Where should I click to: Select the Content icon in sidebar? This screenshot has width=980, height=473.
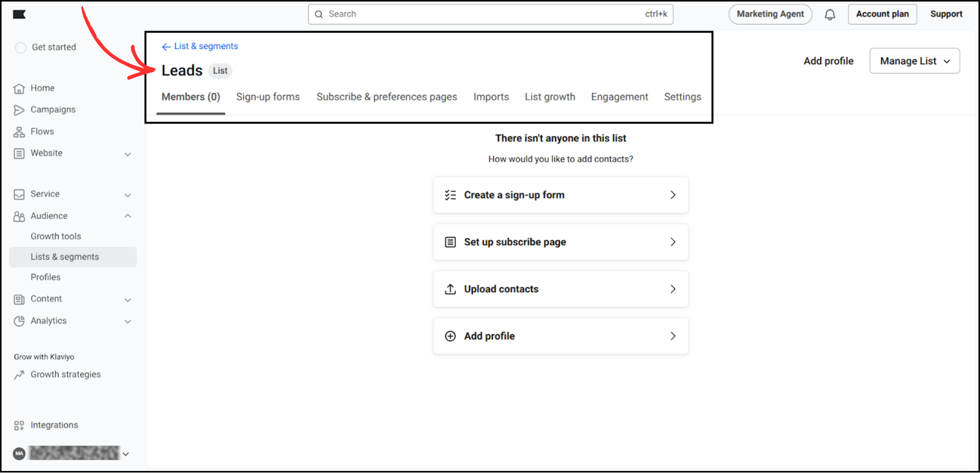click(19, 299)
